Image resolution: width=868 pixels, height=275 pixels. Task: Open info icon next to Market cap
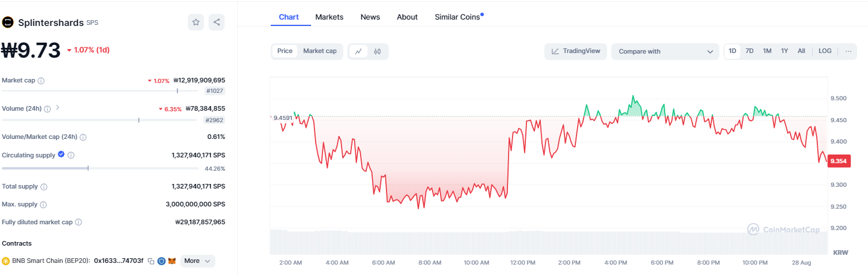pos(41,81)
